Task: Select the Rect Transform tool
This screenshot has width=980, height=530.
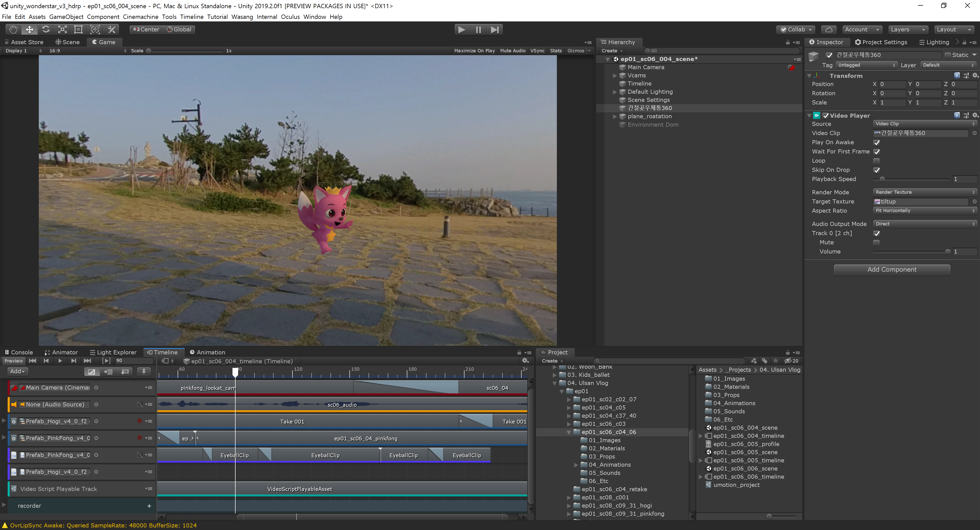Action: coord(78,29)
